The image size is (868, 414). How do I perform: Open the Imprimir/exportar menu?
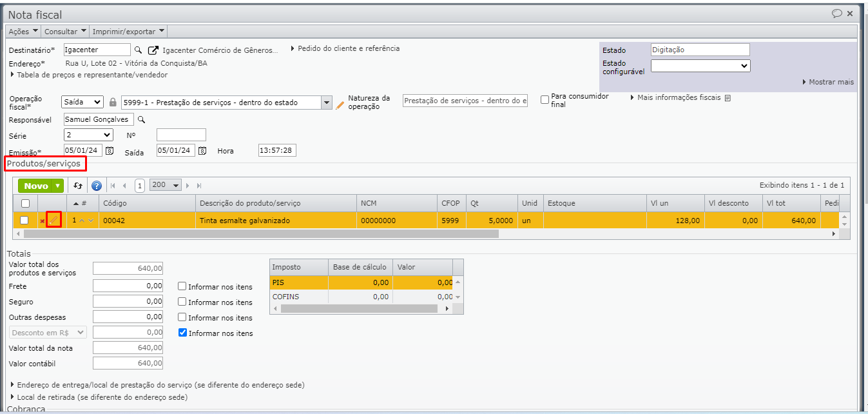(x=128, y=31)
